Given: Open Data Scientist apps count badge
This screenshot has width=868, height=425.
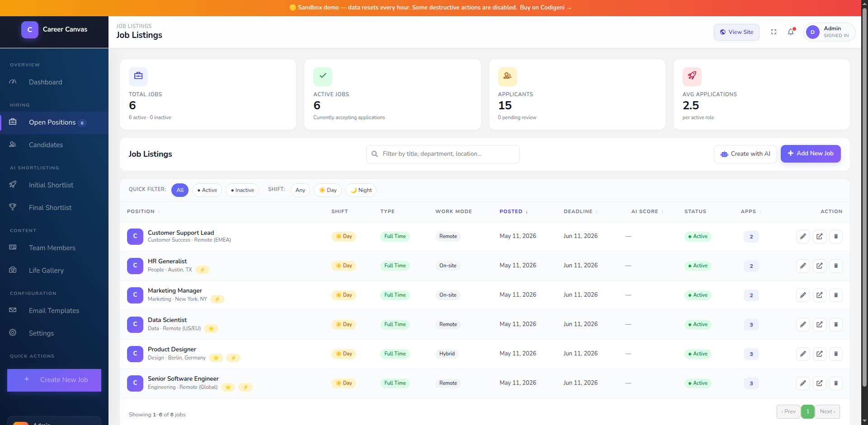Looking at the screenshot, I should coord(751,324).
